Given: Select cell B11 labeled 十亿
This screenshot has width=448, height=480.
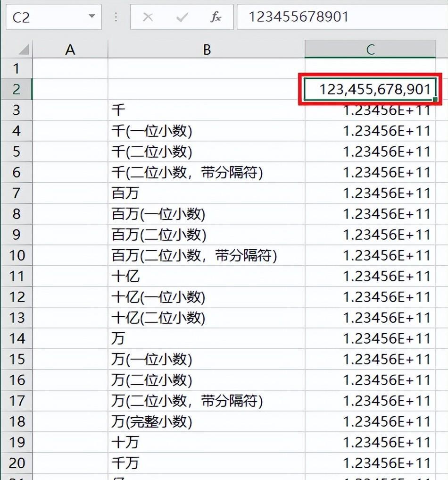Looking at the screenshot, I should click(x=207, y=276).
